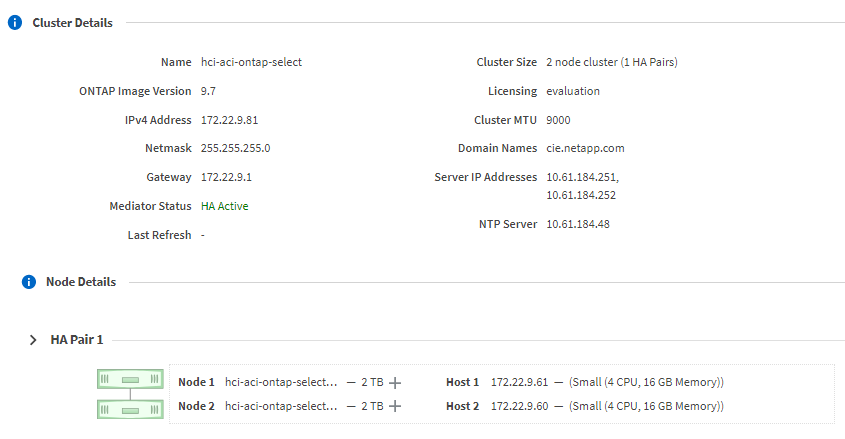Click the Cluster Details section title
845x439 pixels.
tap(72, 22)
